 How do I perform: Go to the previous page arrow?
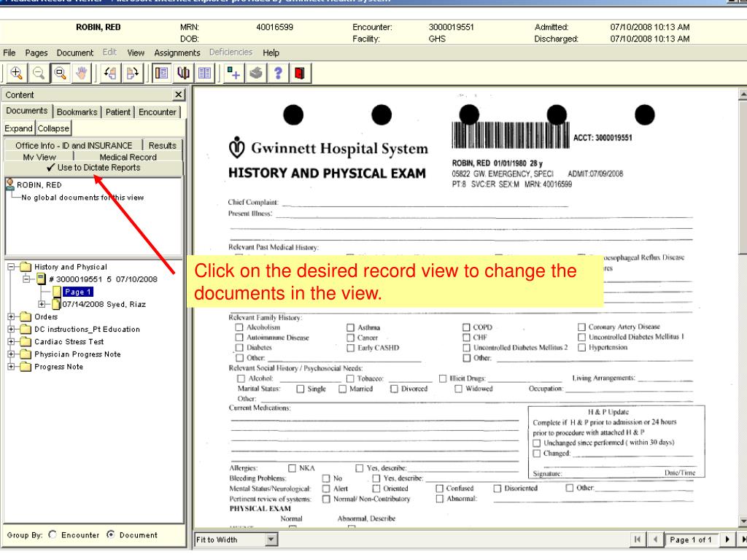click(656, 539)
